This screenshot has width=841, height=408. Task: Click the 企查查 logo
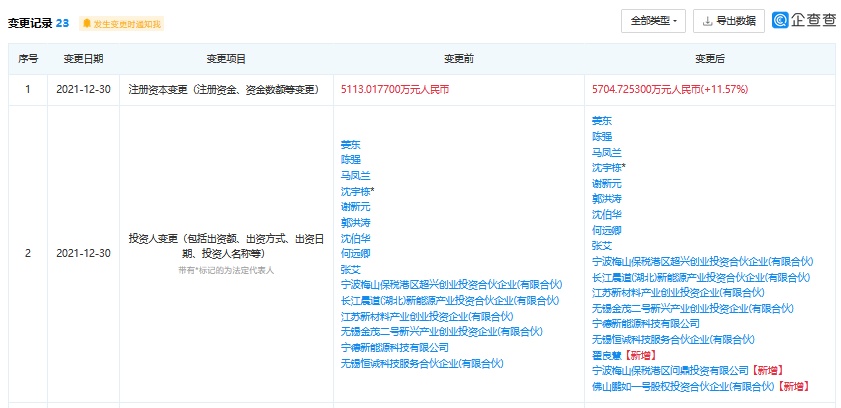(803, 20)
